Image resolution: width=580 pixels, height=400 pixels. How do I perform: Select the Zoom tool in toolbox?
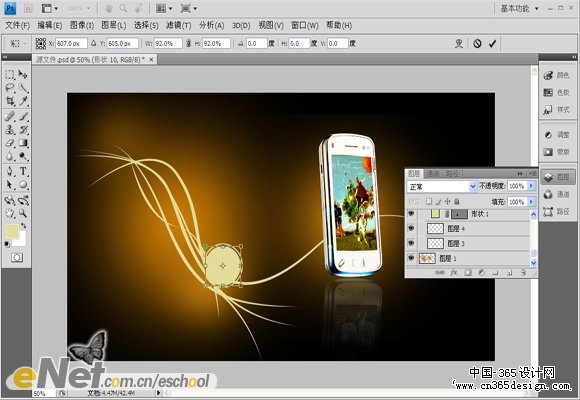coord(23,213)
